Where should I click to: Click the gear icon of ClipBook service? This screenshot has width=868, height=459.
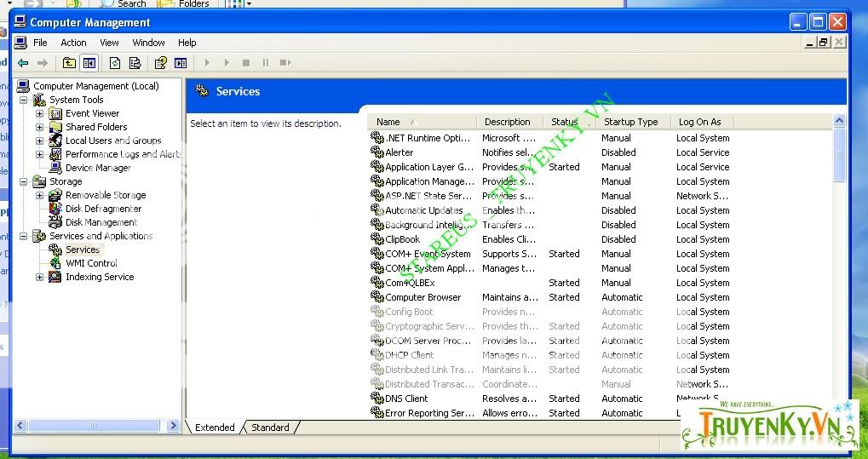coord(377,238)
